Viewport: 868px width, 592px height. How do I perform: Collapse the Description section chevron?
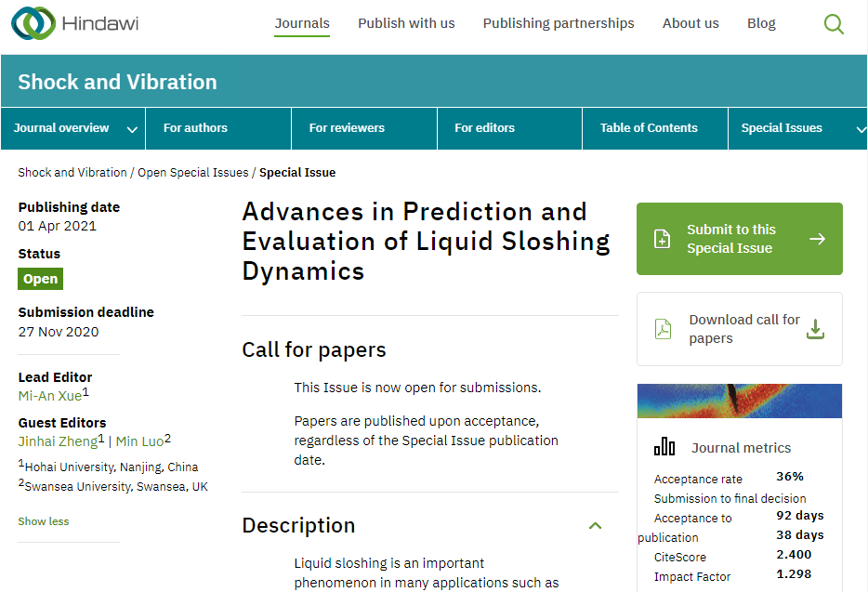[x=595, y=526]
